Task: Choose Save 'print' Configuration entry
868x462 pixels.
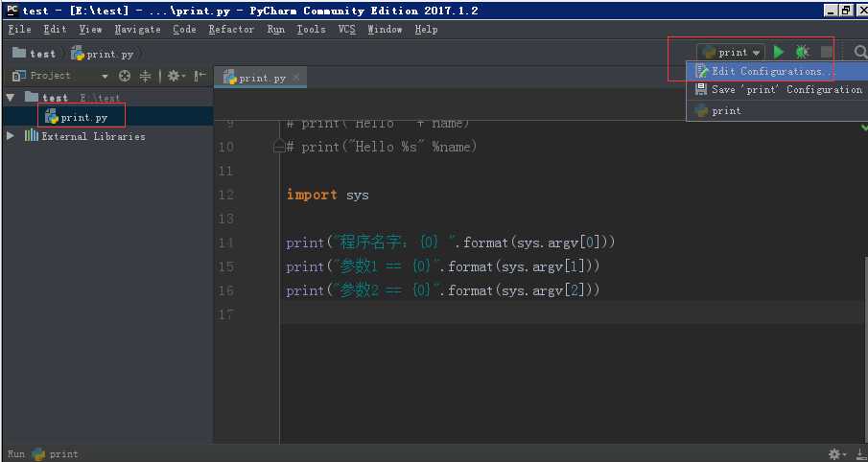Action: click(x=777, y=89)
